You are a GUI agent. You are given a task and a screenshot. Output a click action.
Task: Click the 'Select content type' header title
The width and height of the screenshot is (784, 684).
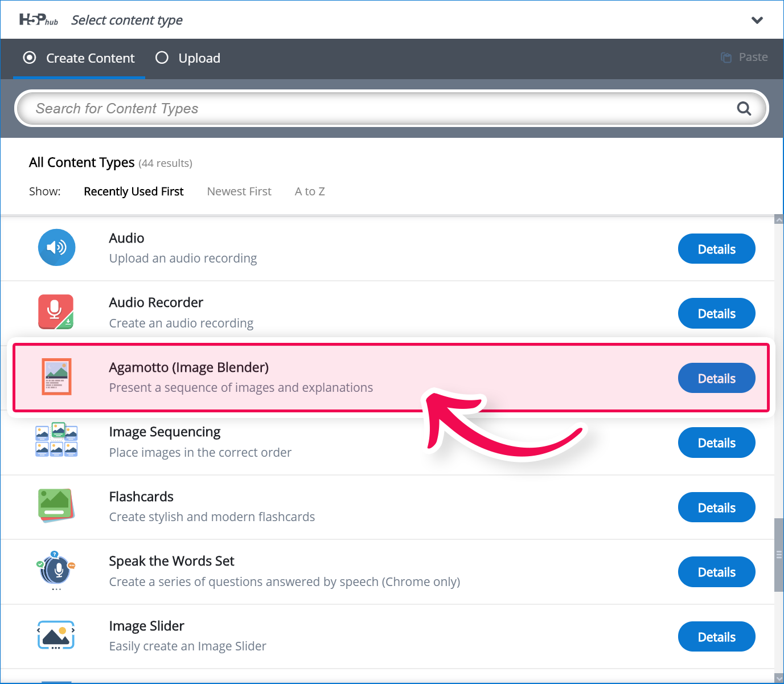[127, 21]
